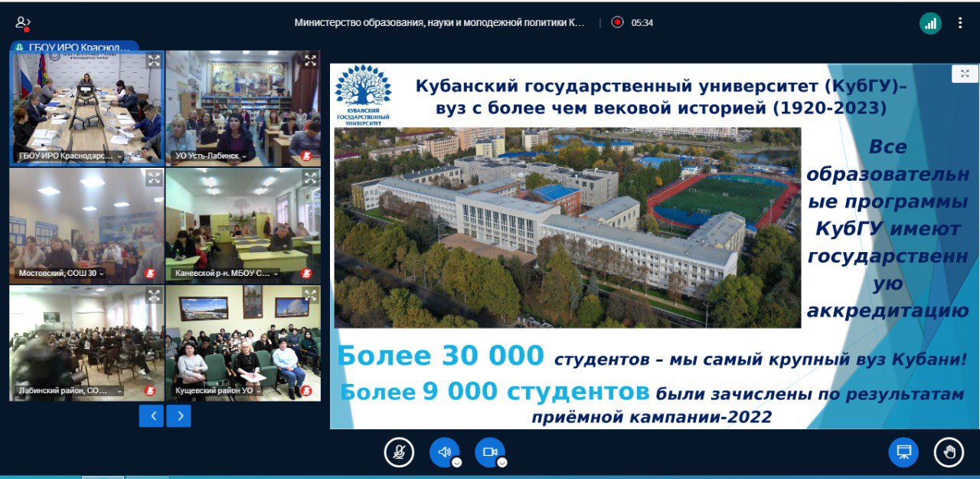Click the Кубанский государственный университет logo
980x479 pixels.
(x=363, y=96)
